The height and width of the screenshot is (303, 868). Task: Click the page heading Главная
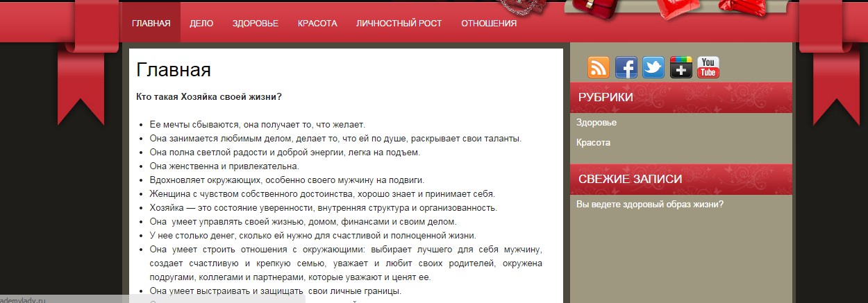[174, 70]
